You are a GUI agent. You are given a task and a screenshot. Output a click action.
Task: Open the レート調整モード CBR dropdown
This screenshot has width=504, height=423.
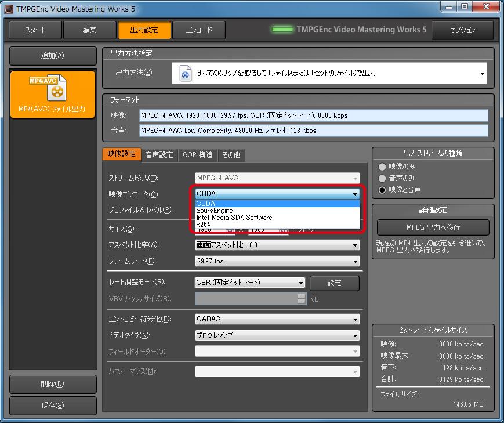[250, 283]
